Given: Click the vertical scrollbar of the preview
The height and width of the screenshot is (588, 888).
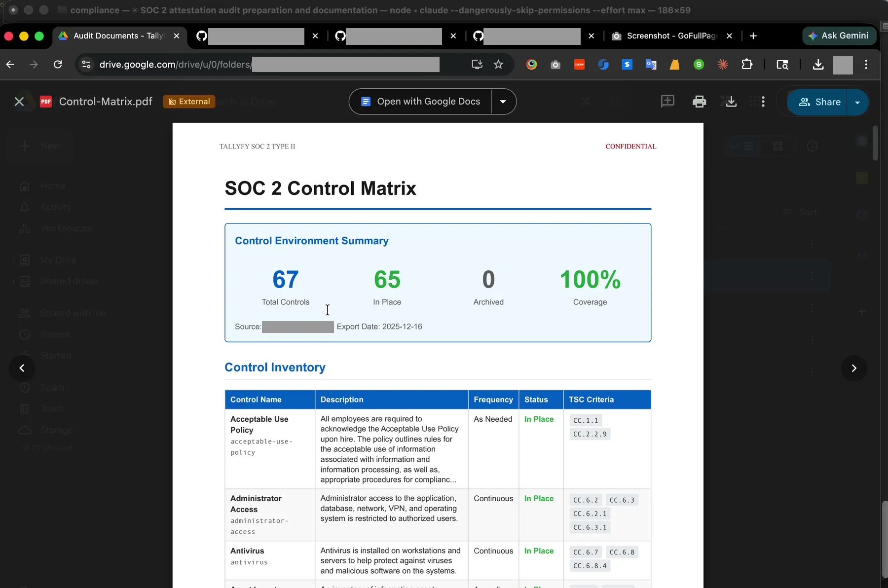Looking at the screenshot, I should pos(875,143).
